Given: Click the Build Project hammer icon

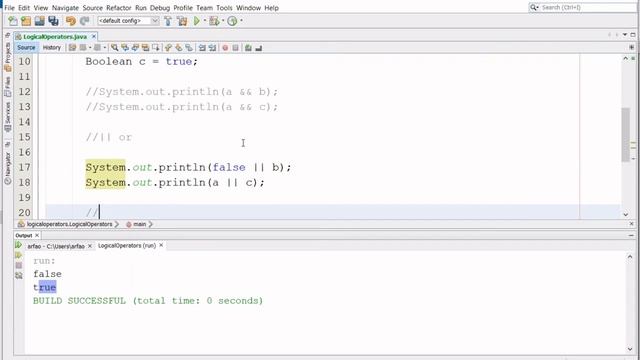Looking at the screenshot, I should [168, 21].
